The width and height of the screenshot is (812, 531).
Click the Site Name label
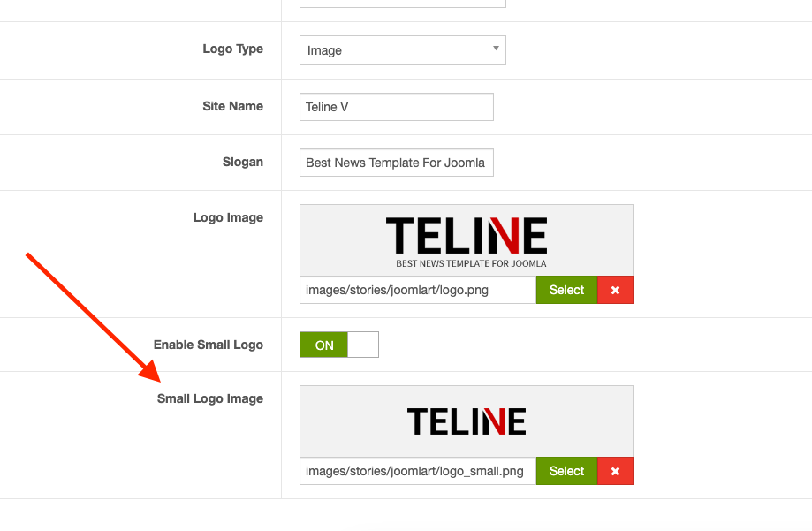232,106
